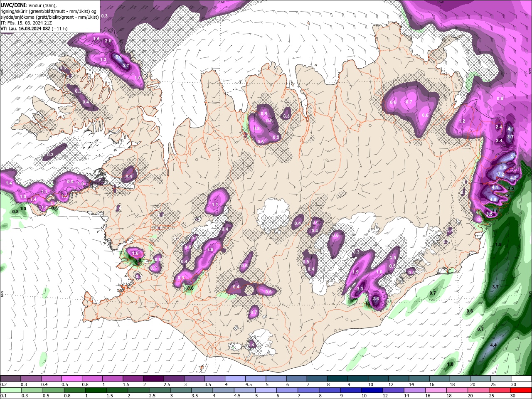The width and height of the screenshot is (532, 399).
Task: Click the 0.2 label in the snow legend
Action: (4, 384)
